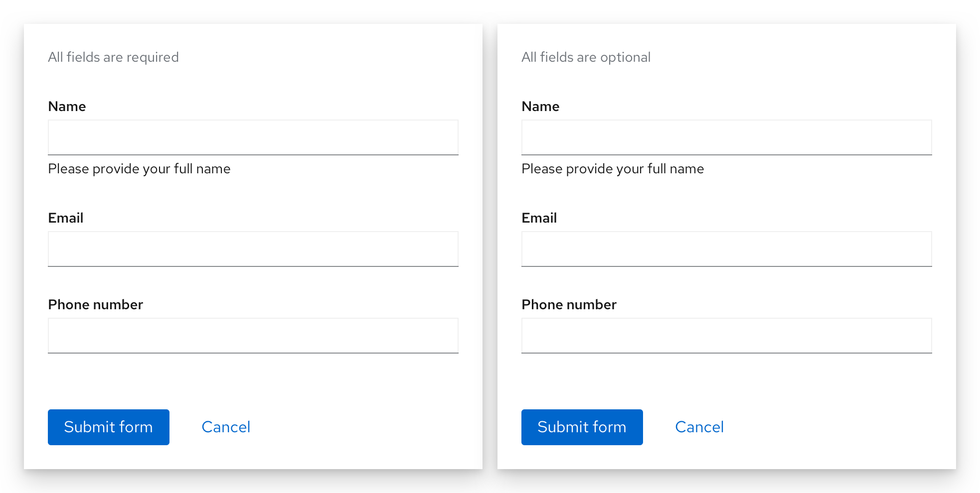
Task: Click Phone number label in required form
Action: pos(95,305)
